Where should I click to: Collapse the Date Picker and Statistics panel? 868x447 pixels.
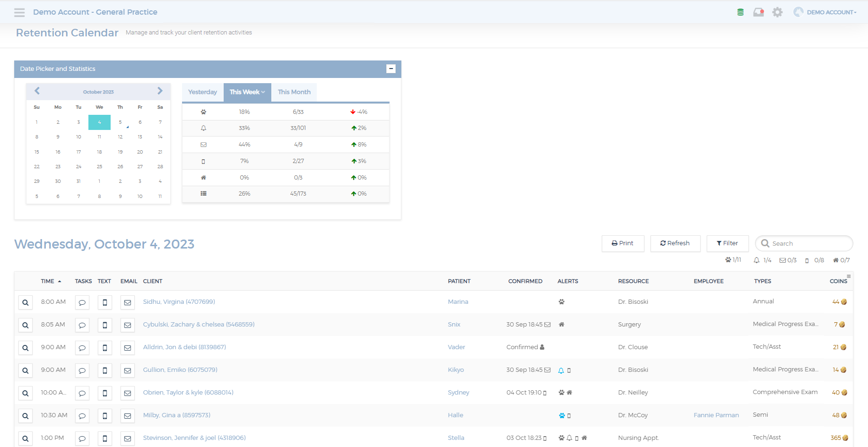point(391,69)
